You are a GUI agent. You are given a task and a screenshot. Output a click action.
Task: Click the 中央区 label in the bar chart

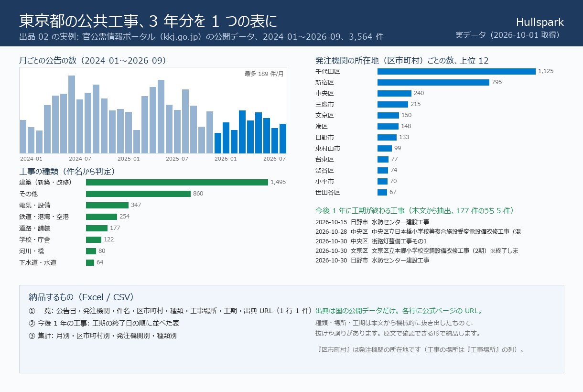point(325,93)
